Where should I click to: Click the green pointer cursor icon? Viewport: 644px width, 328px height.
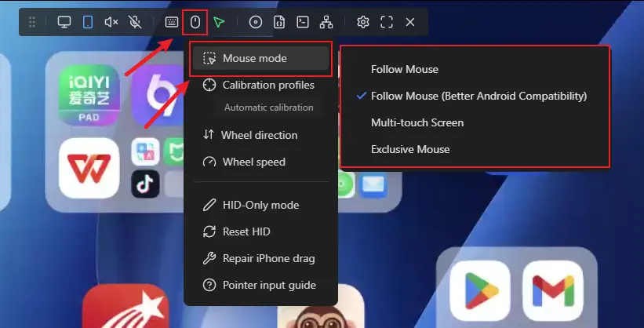coord(219,22)
